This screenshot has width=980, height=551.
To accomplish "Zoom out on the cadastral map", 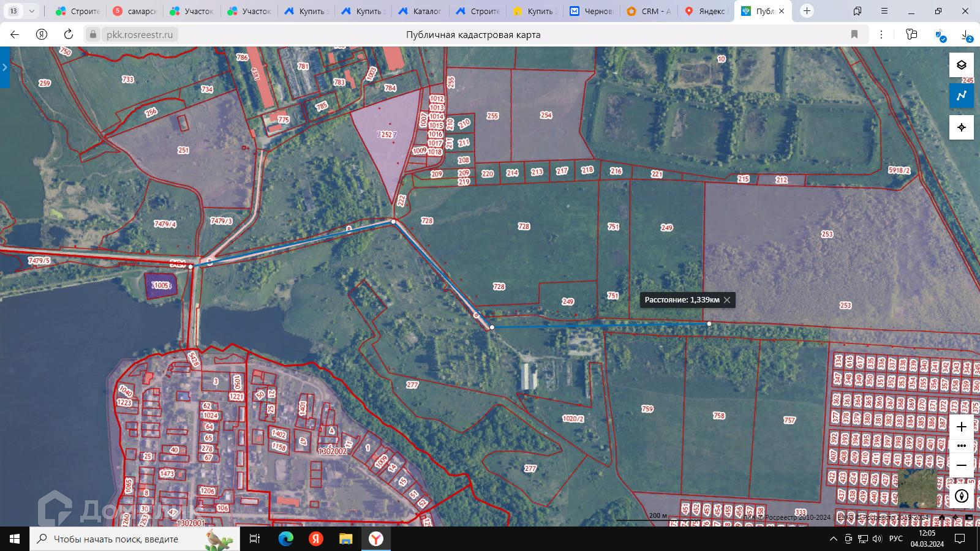I will pos(961,465).
